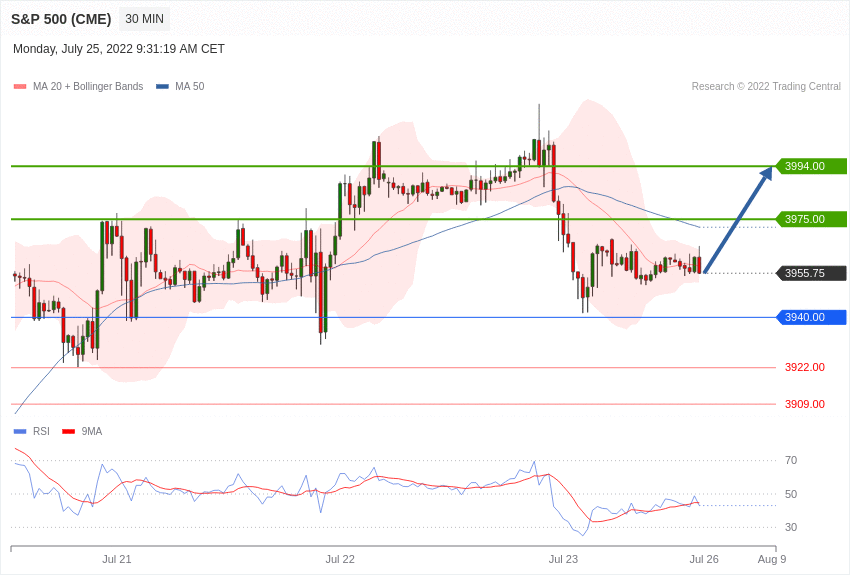Click the RSI 70 level label
The image size is (850, 576).
pos(791,461)
